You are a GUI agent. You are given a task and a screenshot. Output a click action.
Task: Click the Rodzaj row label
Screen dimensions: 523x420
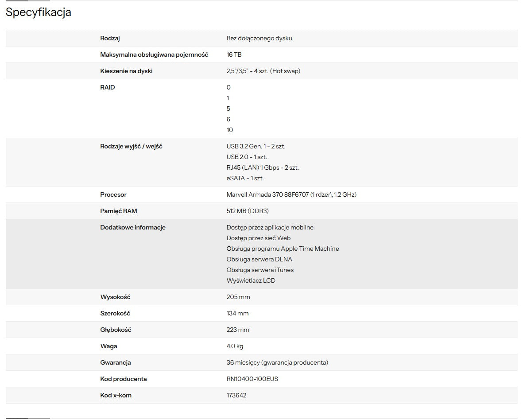[110, 38]
